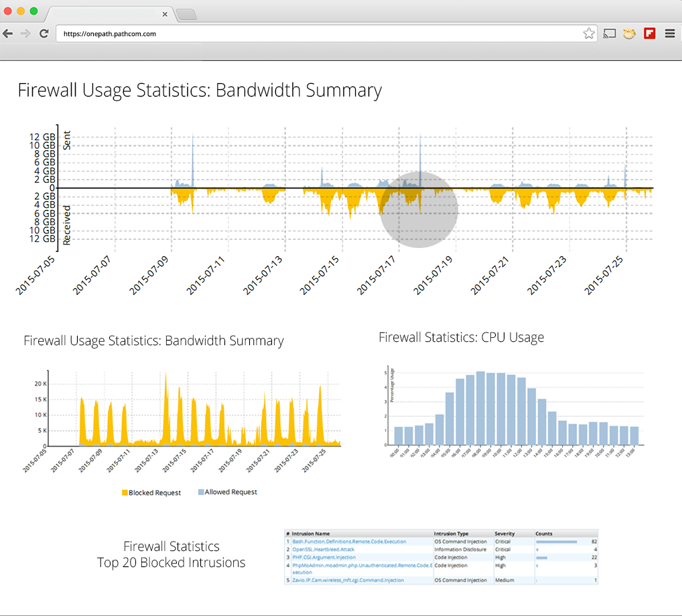This screenshot has height=616, width=682.
Task: Click the yellow window minimize button
Action: click(21, 11)
